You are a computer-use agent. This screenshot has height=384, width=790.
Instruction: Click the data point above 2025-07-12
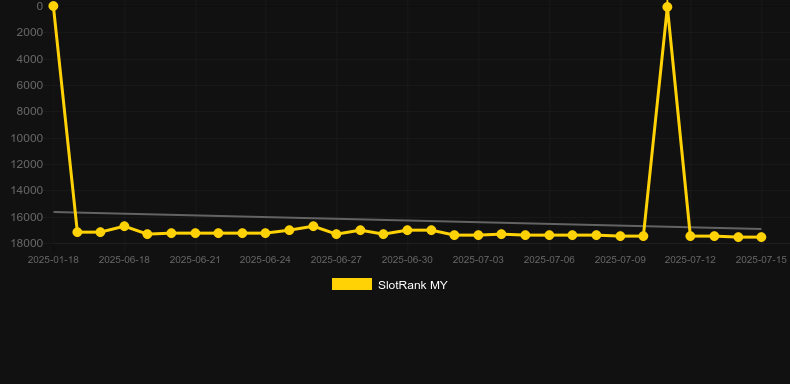(690, 236)
